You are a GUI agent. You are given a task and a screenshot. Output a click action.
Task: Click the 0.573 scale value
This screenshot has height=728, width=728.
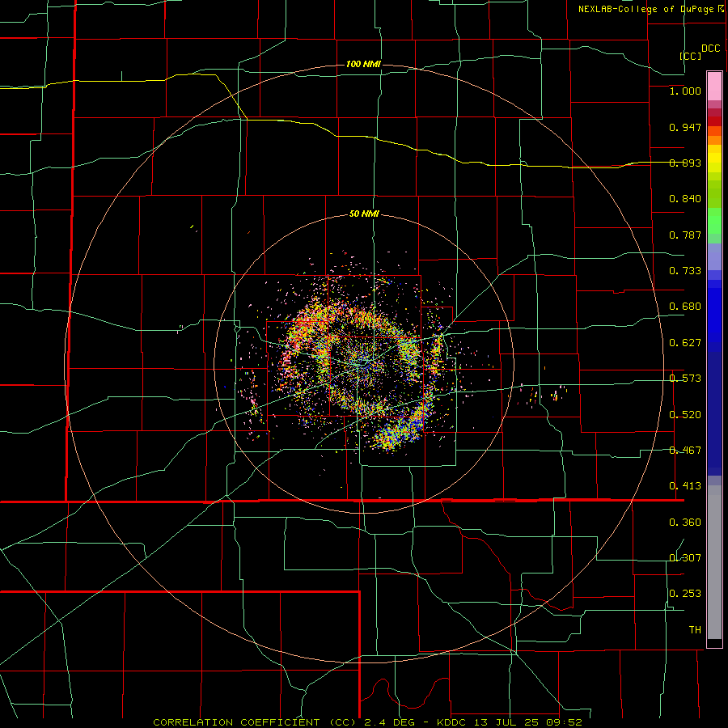click(x=685, y=379)
